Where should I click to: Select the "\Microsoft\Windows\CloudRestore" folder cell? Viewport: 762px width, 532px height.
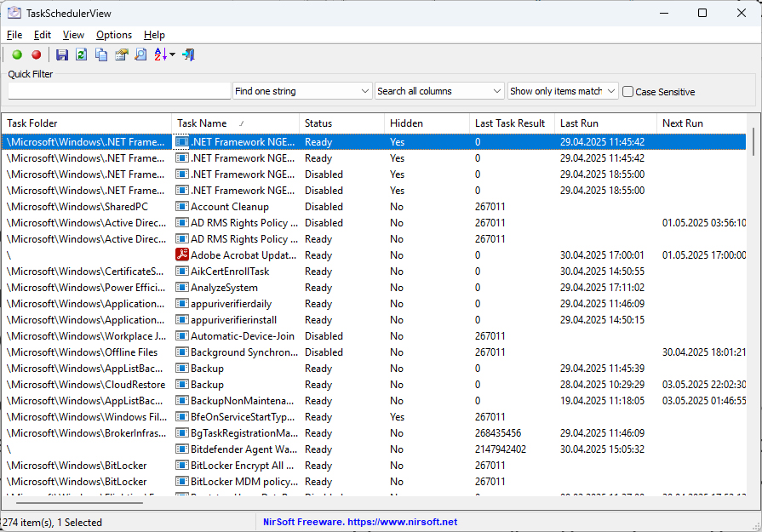click(x=86, y=384)
